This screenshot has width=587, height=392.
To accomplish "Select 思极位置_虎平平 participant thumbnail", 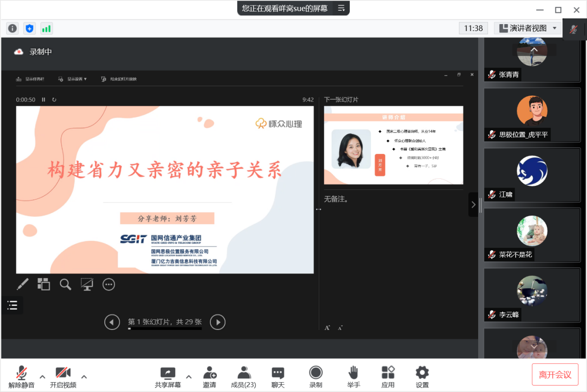I will tap(532, 114).
